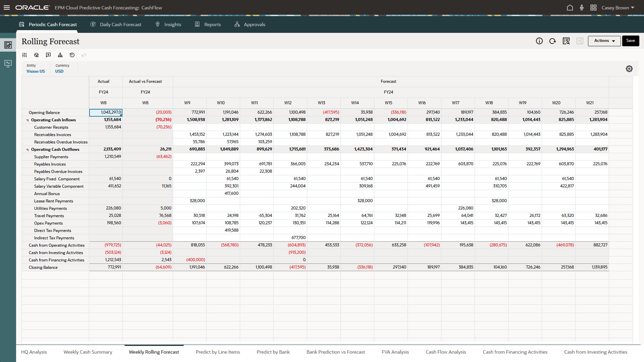This screenshot has height=362, width=644.
Task: Click the Home icon in header
Action: click(x=570, y=7)
